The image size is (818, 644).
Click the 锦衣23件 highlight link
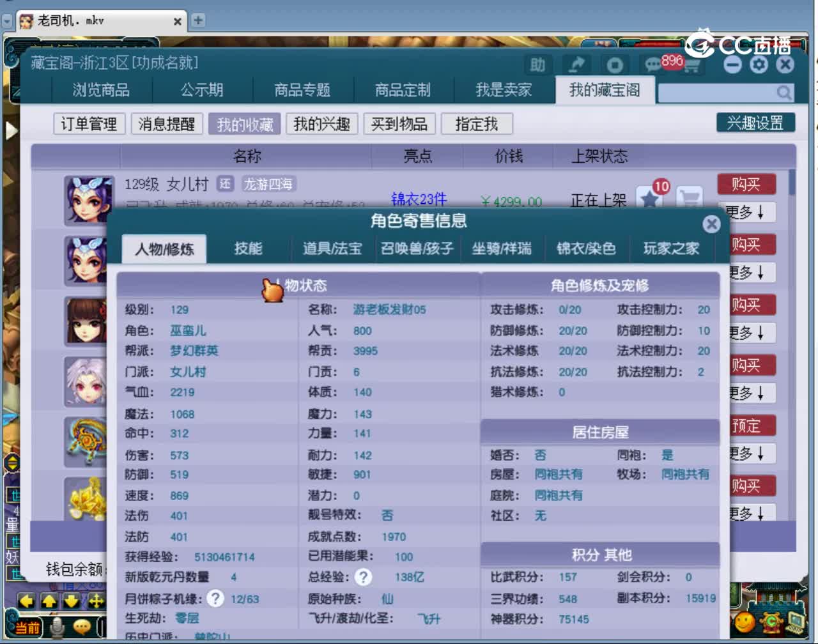click(419, 199)
